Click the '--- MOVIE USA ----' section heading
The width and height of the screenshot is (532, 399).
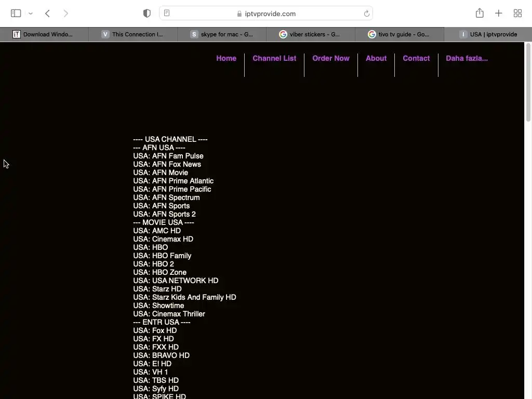[164, 222]
